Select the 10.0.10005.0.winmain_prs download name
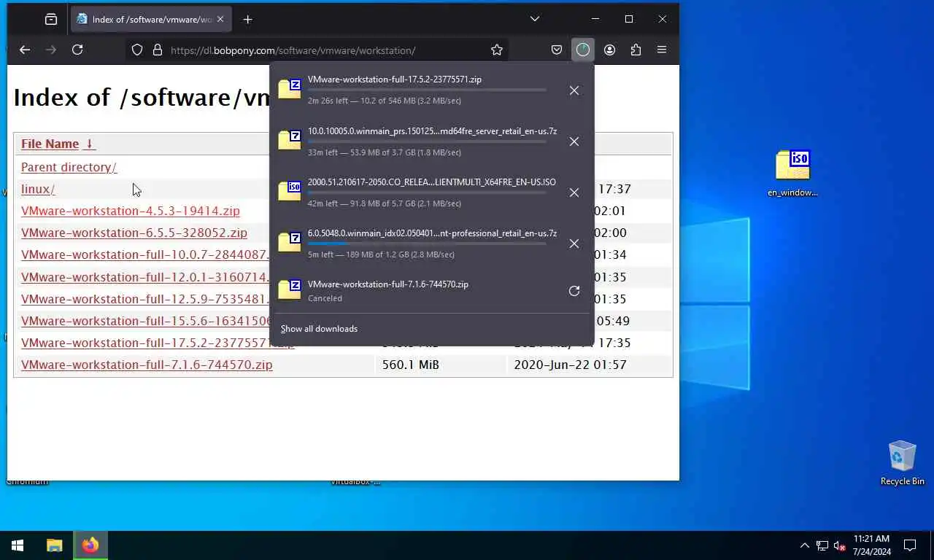 pos(432,131)
